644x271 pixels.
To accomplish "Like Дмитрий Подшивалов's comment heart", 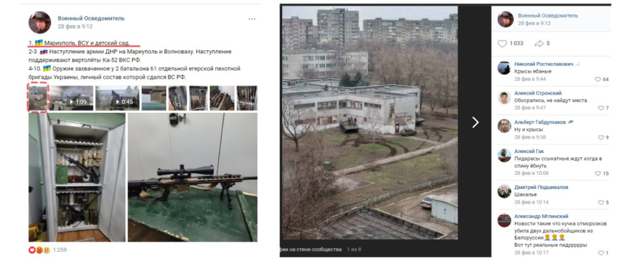I will pos(601,202).
